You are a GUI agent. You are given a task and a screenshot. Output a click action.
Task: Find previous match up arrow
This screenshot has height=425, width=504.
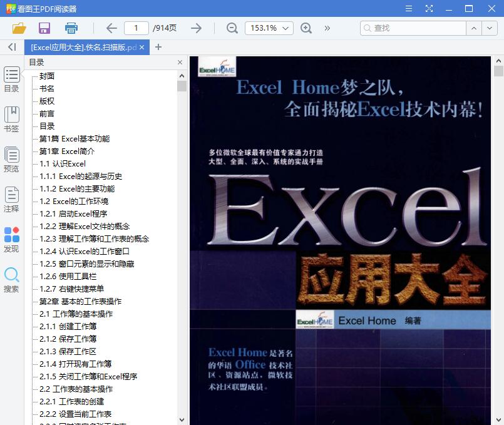[x=474, y=28]
